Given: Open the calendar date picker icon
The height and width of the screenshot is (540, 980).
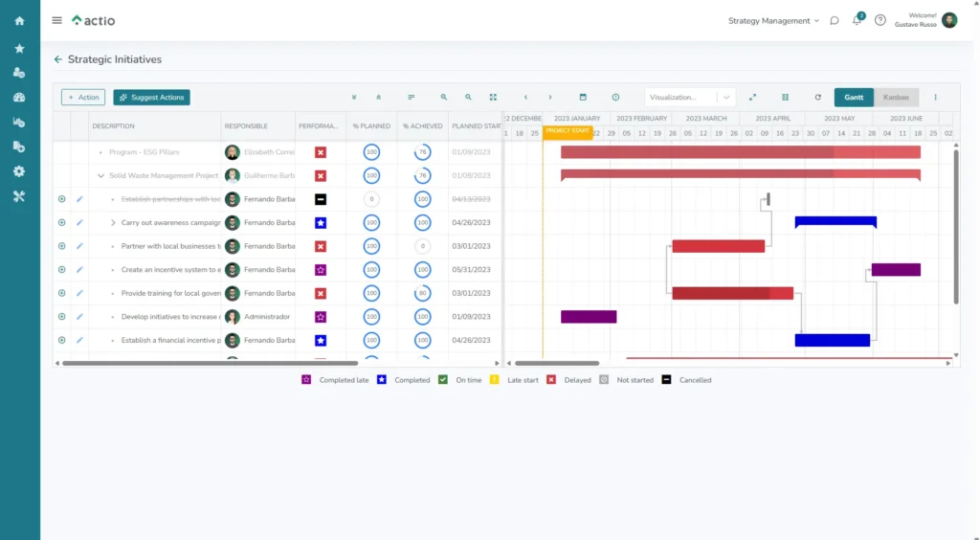Looking at the screenshot, I should (x=583, y=98).
